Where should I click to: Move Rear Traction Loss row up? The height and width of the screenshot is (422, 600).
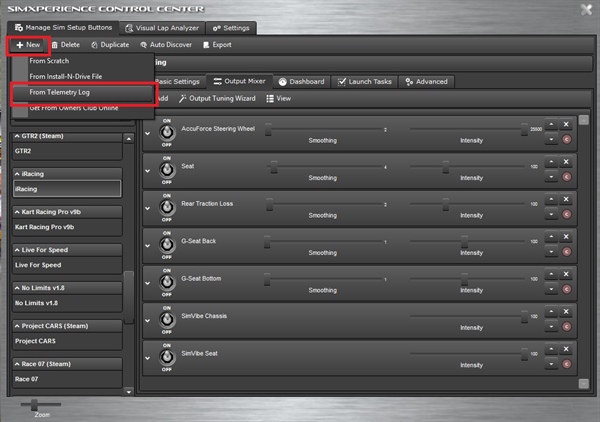551,199
